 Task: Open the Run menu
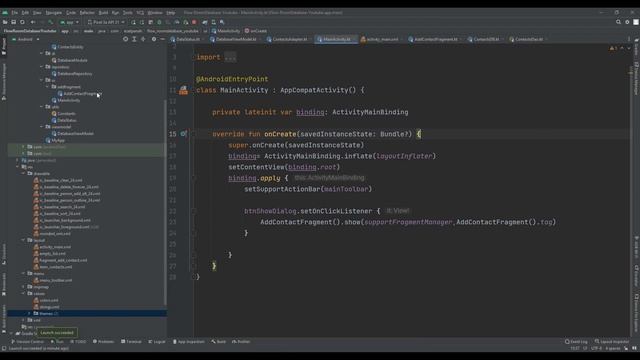click(x=116, y=13)
